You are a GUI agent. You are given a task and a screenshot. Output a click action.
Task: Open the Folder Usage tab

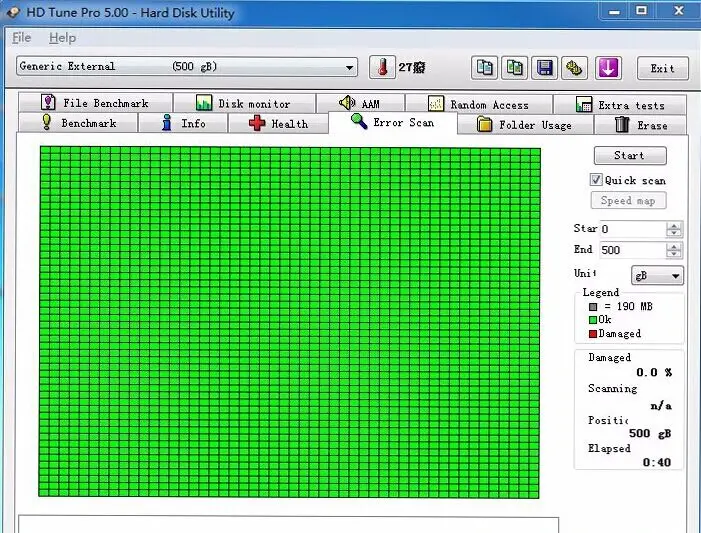click(x=525, y=125)
